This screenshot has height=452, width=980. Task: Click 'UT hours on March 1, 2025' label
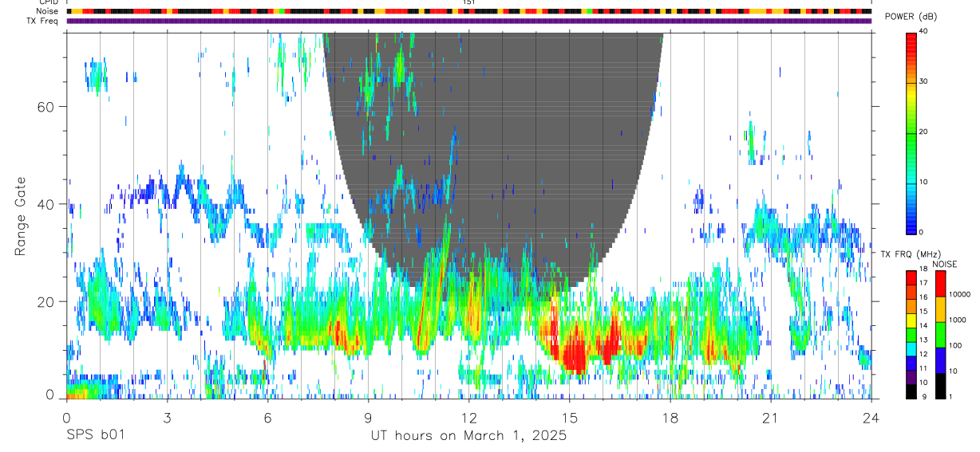pos(468,436)
